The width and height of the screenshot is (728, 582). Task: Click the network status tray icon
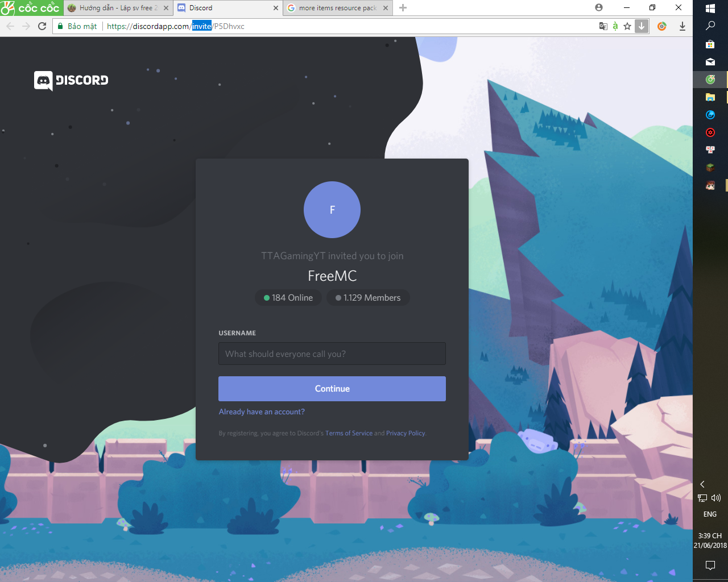pyautogui.click(x=703, y=498)
